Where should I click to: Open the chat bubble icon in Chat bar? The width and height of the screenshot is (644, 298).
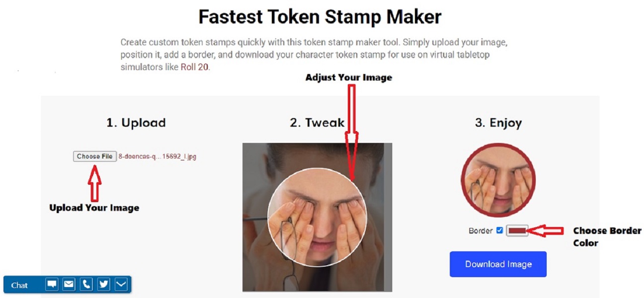pyautogui.click(x=52, y=285)
